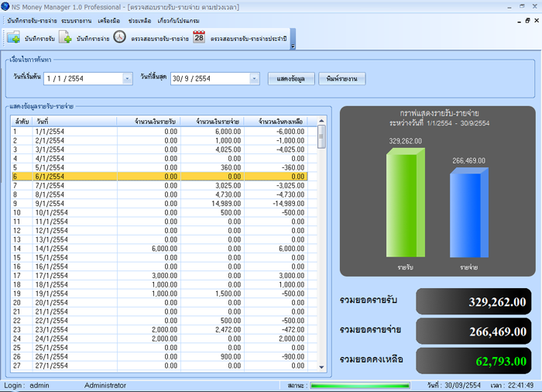
Task: Restore the inner child window
Action: pyautogui.click(x=527, y=21)
